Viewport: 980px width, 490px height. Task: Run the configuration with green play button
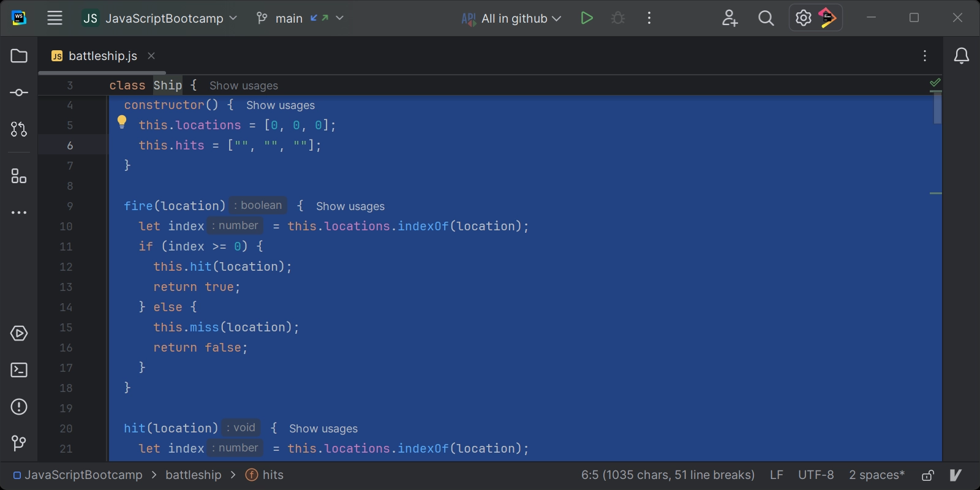[x=587, y=18]
